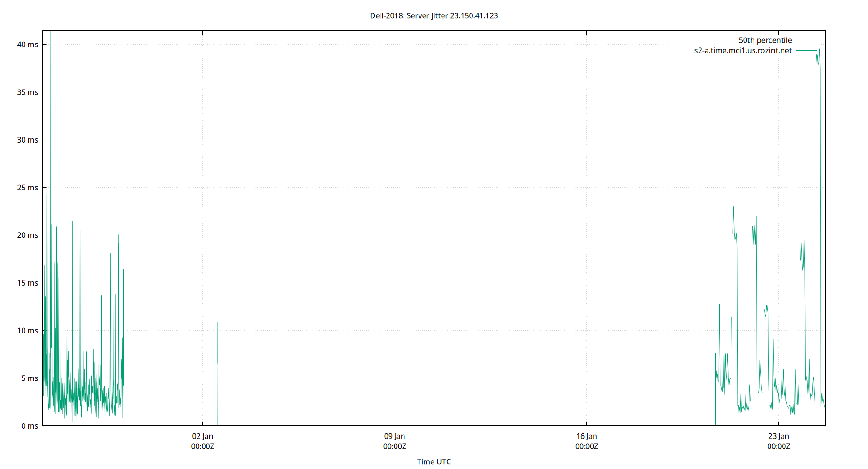The height and width of the screenshot is (469, 868).
Task: Click the 25 ms axis label
Action: click(x=28, y=188)
